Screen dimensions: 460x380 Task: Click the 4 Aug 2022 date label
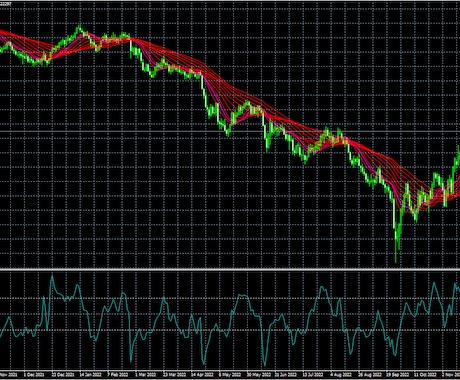(x=341, y=374)
